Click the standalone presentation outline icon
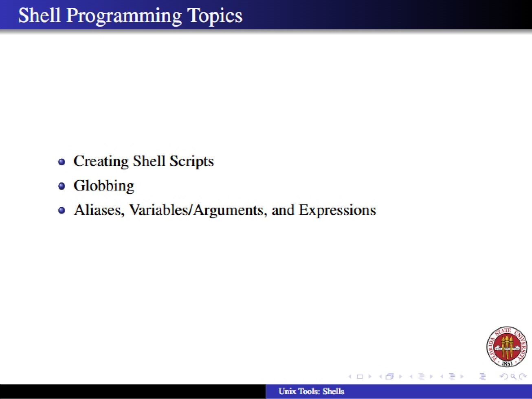 coord(483,377)
